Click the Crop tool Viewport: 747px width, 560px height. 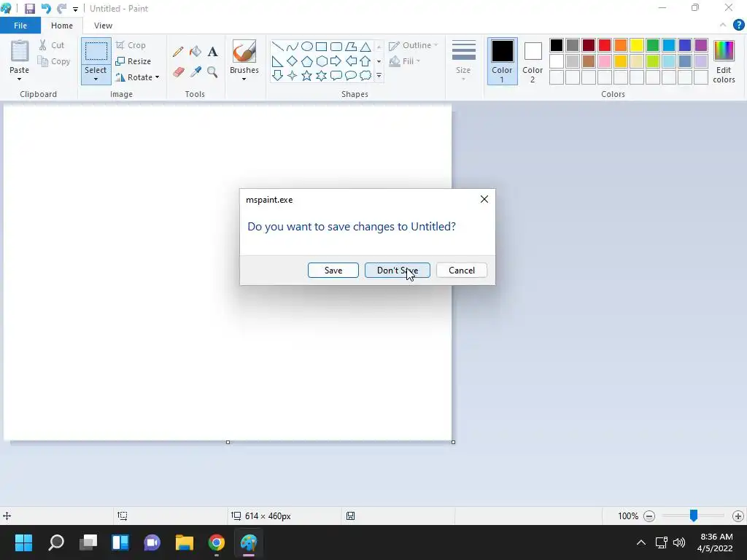pos(131,45)
